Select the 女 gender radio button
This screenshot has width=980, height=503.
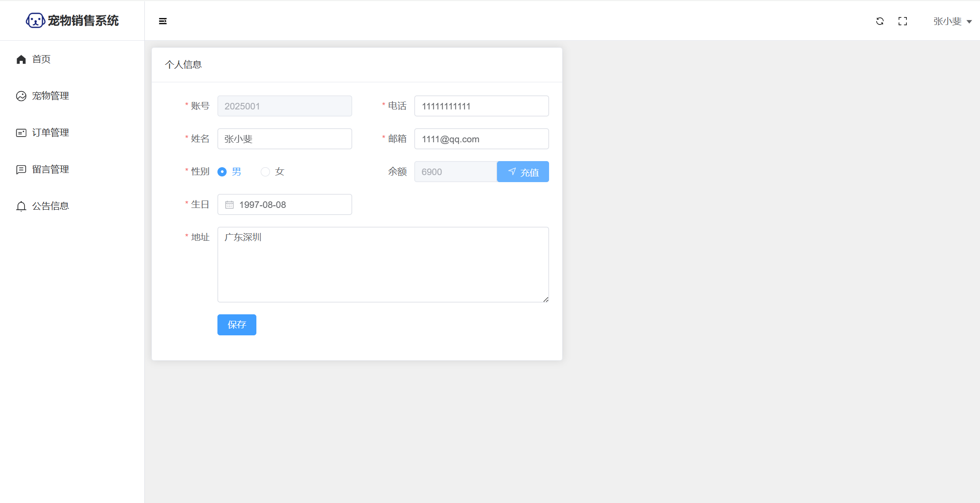265,172
